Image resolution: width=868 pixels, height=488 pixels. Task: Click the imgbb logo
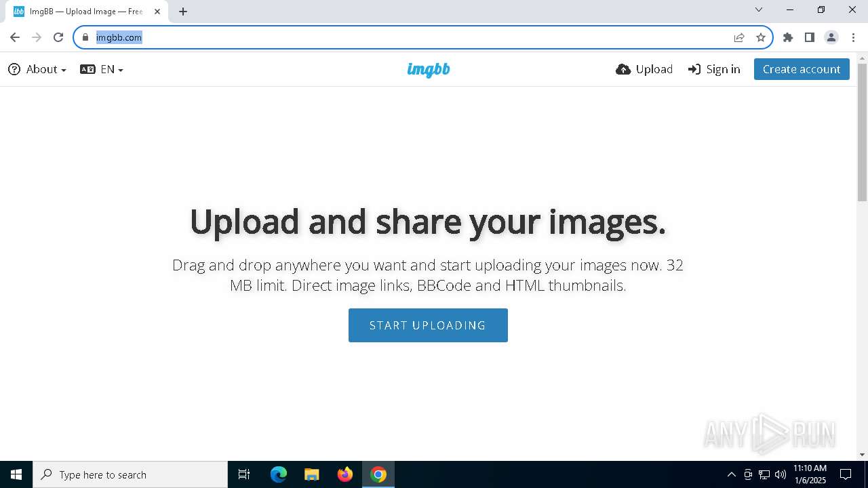[429, 69]
